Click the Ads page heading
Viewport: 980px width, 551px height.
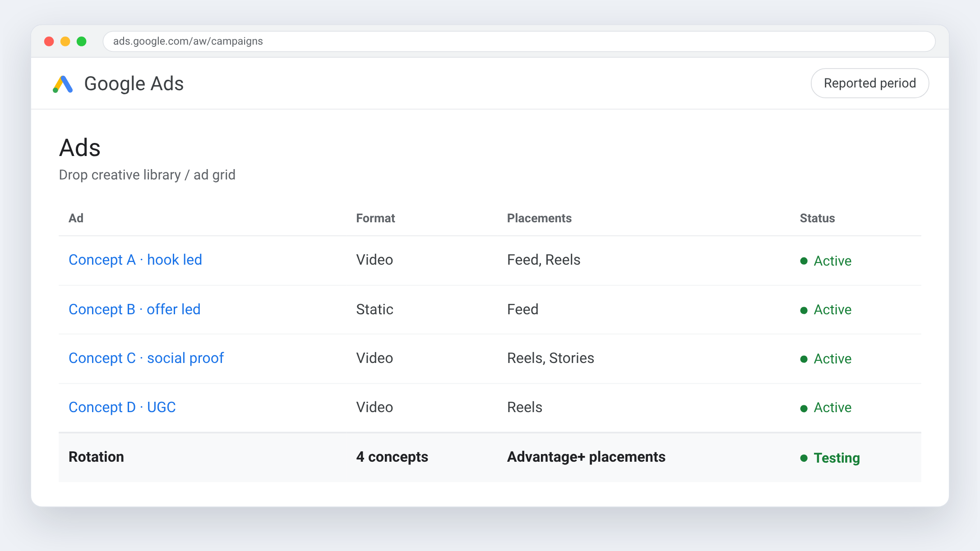[80, 148]
